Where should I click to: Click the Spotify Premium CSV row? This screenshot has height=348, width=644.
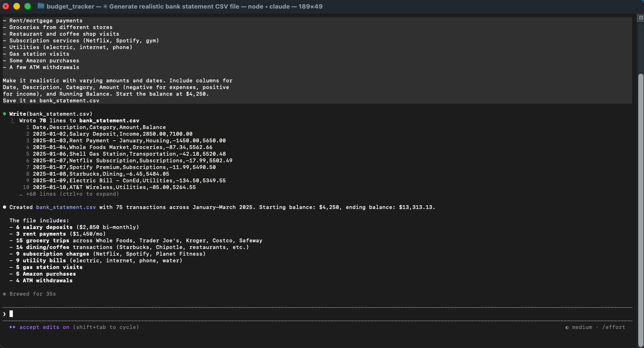pyautogui.click(x=124, y=167)
